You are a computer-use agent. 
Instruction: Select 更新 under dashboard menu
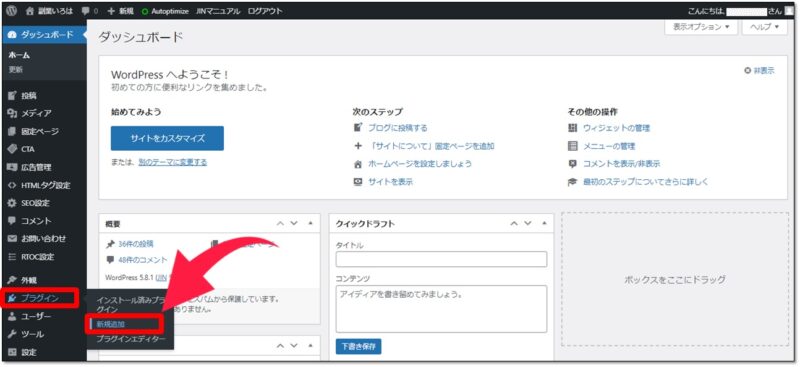[16, 69]
